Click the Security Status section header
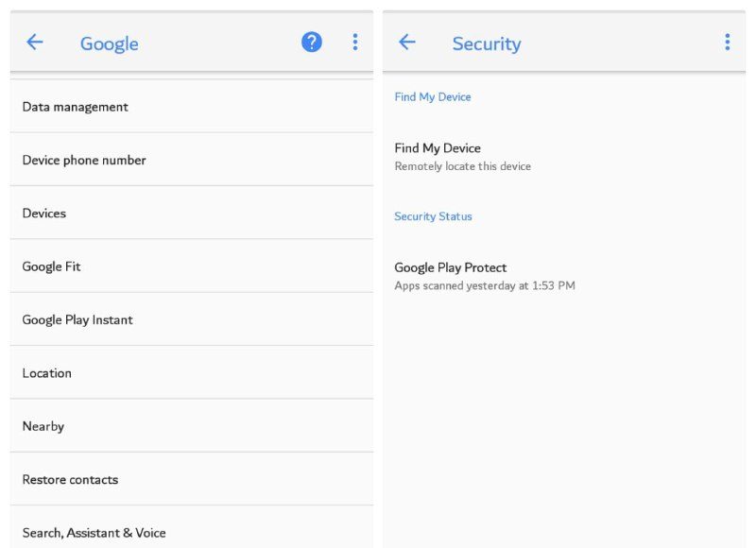This screenshot has height=548, width=756. [x=433, y=216]
